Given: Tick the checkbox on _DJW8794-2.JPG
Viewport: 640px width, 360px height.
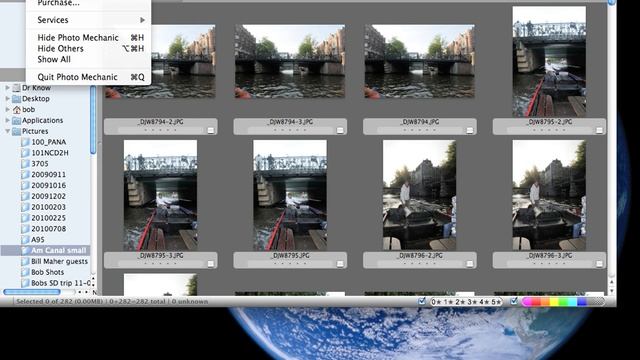Looking at the screenshot, I should click(x=211, y=131).
